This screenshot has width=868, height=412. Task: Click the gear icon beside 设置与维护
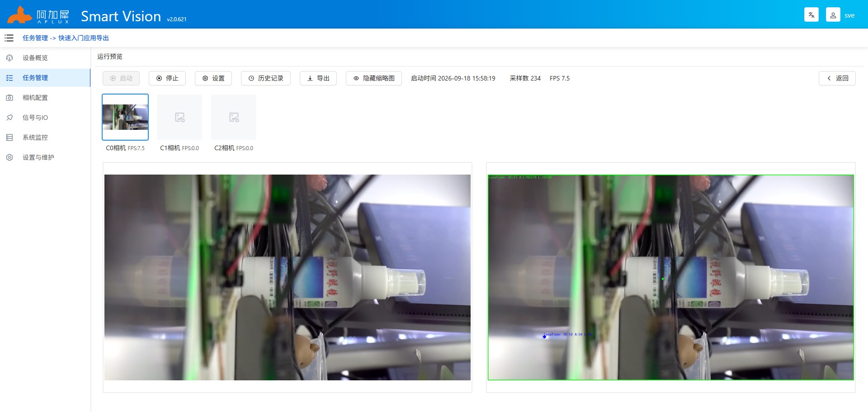pyautogui.click(x=9, y=157)
